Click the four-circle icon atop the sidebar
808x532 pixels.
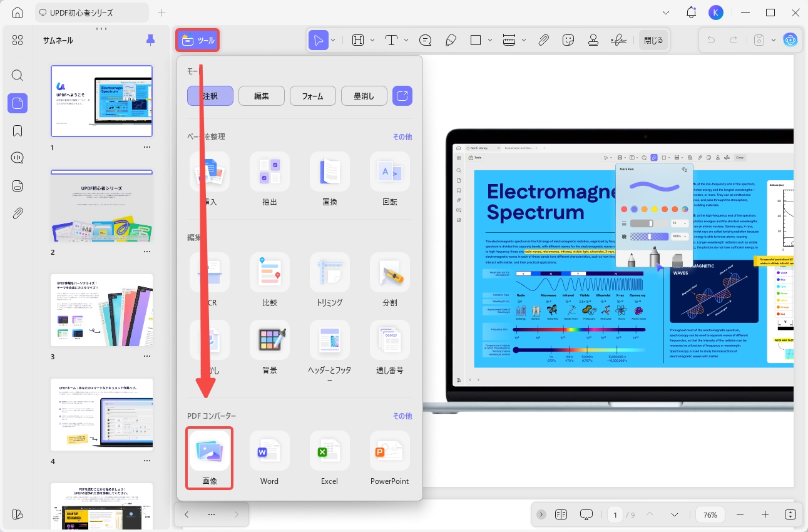coord(18,40)
